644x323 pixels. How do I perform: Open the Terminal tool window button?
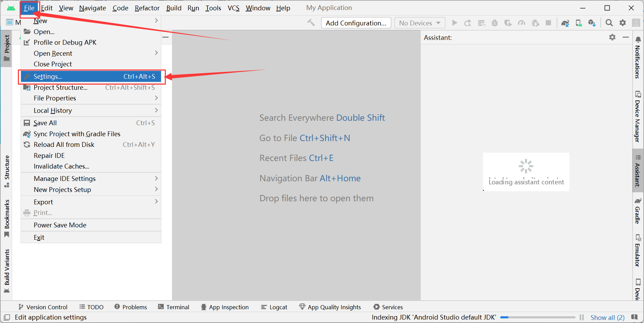pos(174,307)
